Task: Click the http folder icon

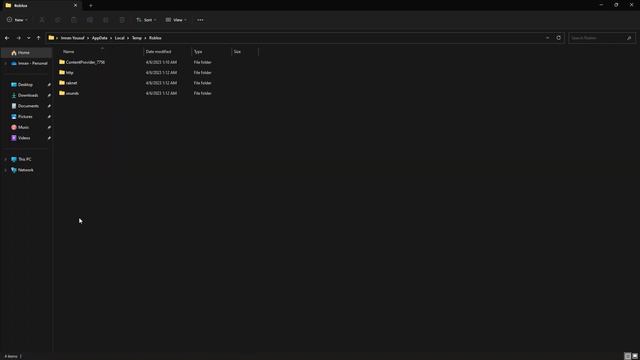Action: point(62,73)
